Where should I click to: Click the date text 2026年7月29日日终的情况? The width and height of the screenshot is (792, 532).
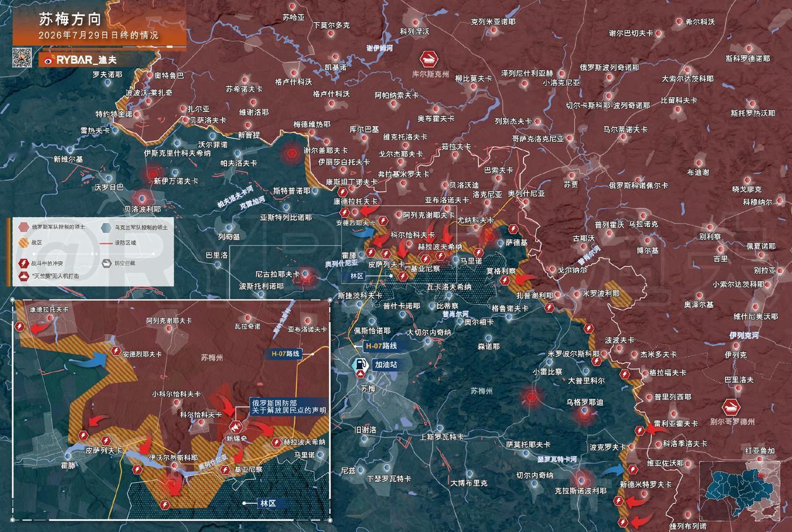(98, 35)
